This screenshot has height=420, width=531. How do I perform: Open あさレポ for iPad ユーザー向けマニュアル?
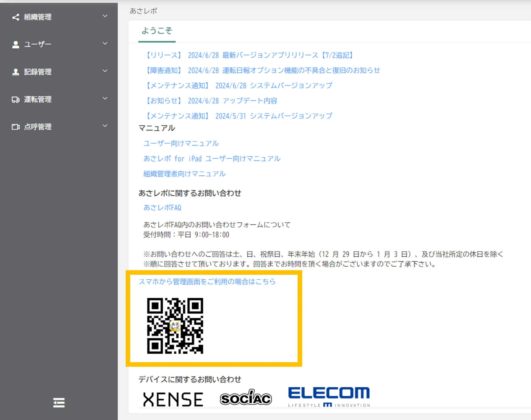pos(212,159)
